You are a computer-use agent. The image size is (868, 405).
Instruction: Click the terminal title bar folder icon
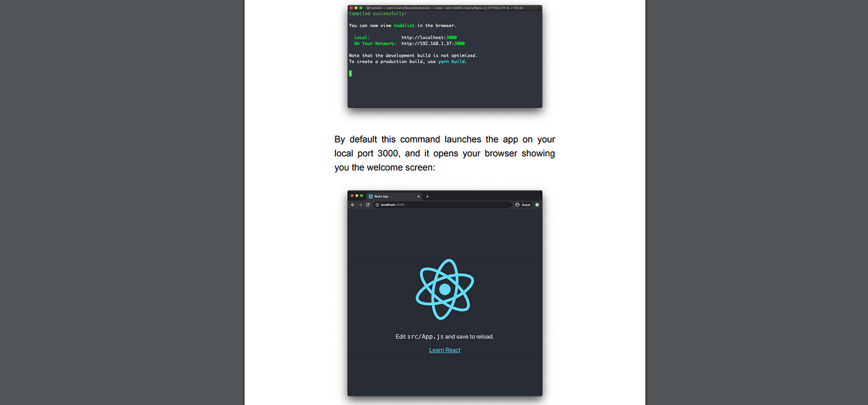(x=368, y=7)
